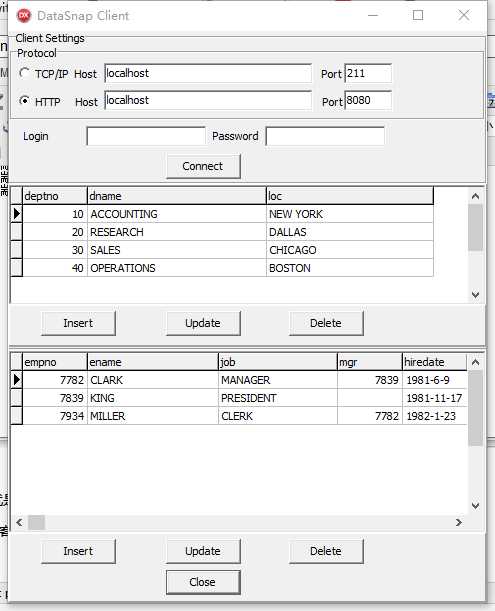The image size is (495, 611).
Task: Click into the Login input field
Action: coord(146,136)
